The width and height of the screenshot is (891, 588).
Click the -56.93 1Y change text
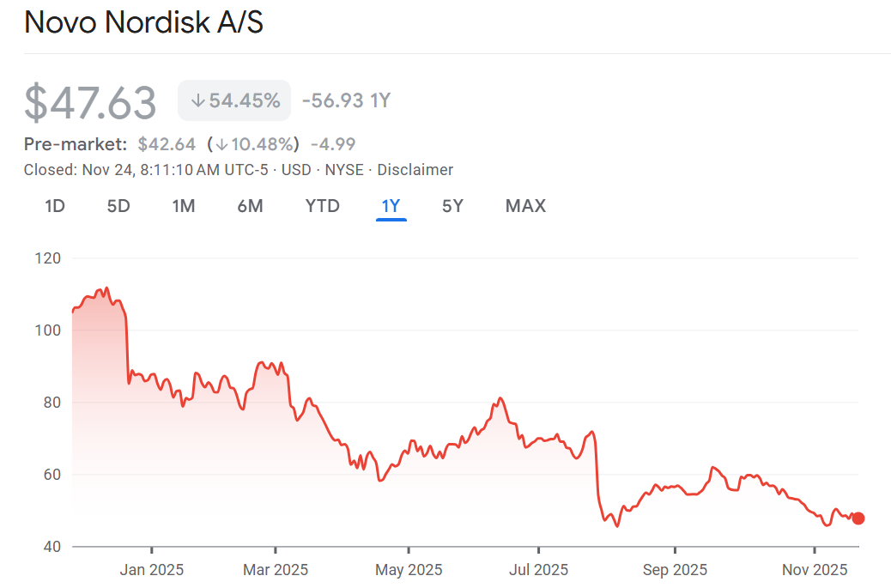click(x=346, y=101)
